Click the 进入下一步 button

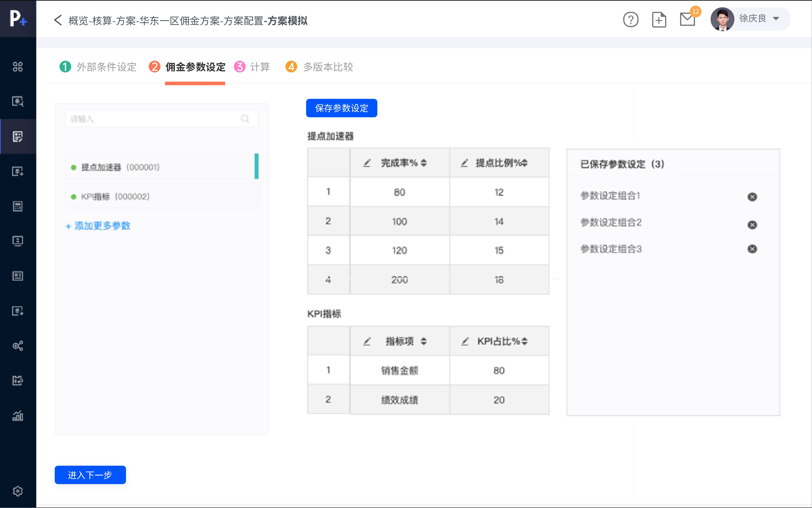(90, 475)
